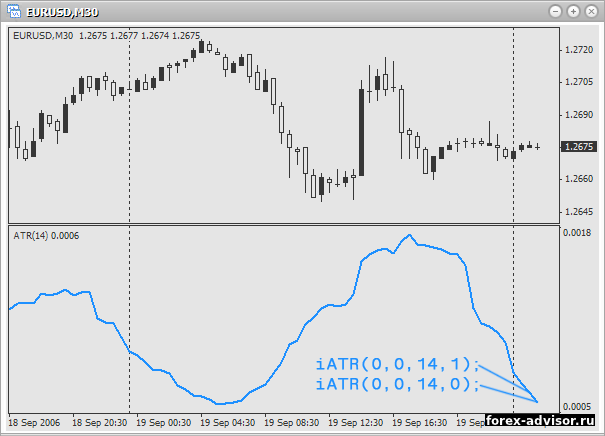Click the '19 Sep 00:30' time axis label
The height and width of the screenshot is (436, 605).
(164, 423)
